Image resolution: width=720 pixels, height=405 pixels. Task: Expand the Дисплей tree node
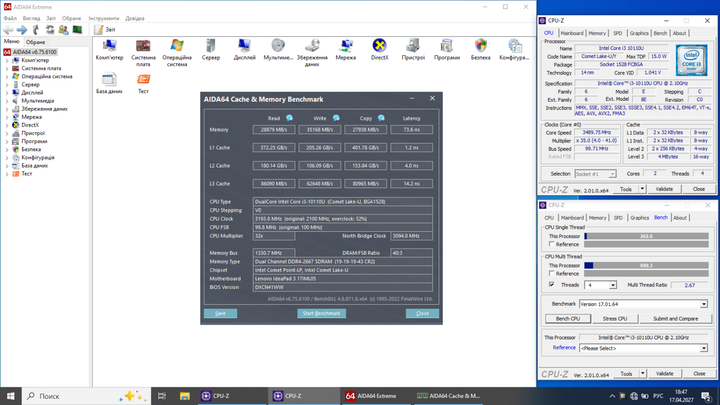[7, 93]
